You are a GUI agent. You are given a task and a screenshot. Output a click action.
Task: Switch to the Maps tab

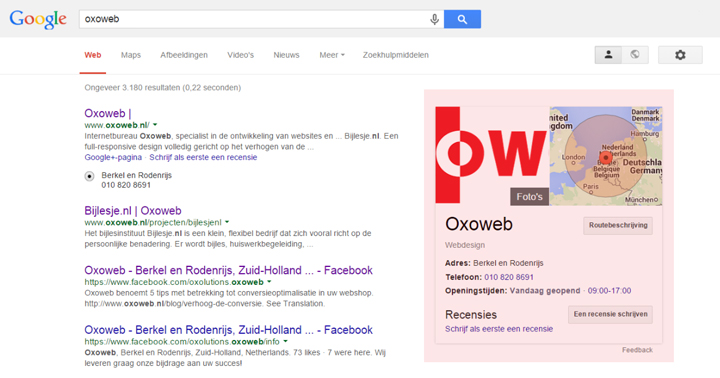[x=131, y=55]
